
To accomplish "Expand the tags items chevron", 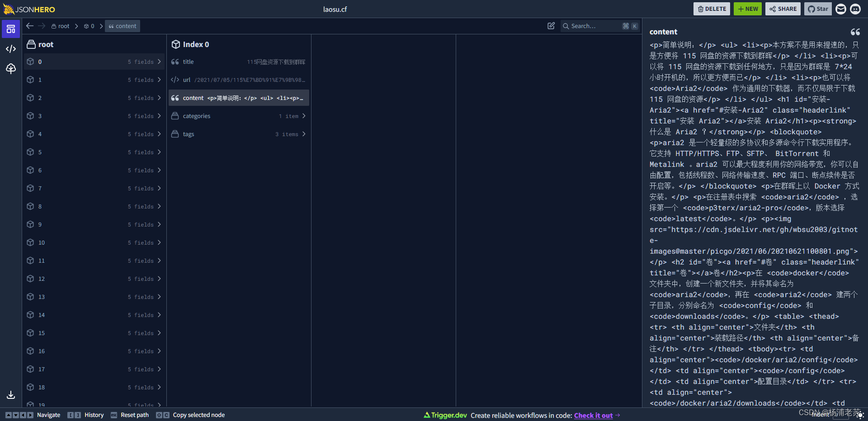I will [304, 134].
